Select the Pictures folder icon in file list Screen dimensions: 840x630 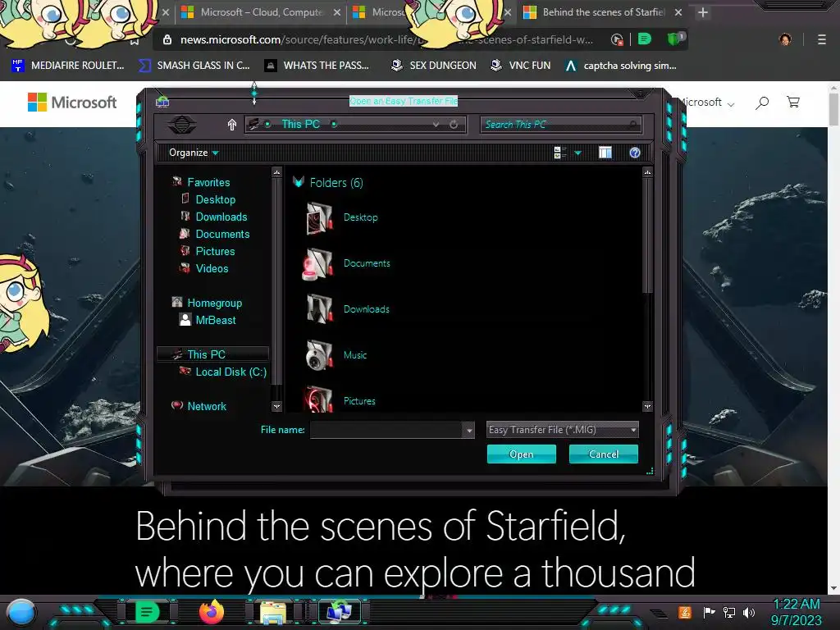[318, 399]
